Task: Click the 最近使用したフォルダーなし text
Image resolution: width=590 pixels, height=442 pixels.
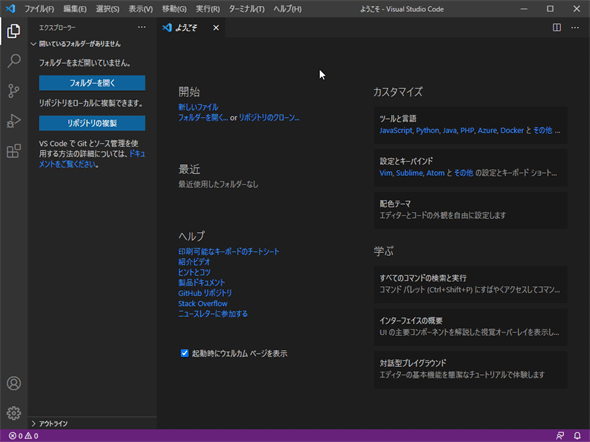Action: point(218,184)
